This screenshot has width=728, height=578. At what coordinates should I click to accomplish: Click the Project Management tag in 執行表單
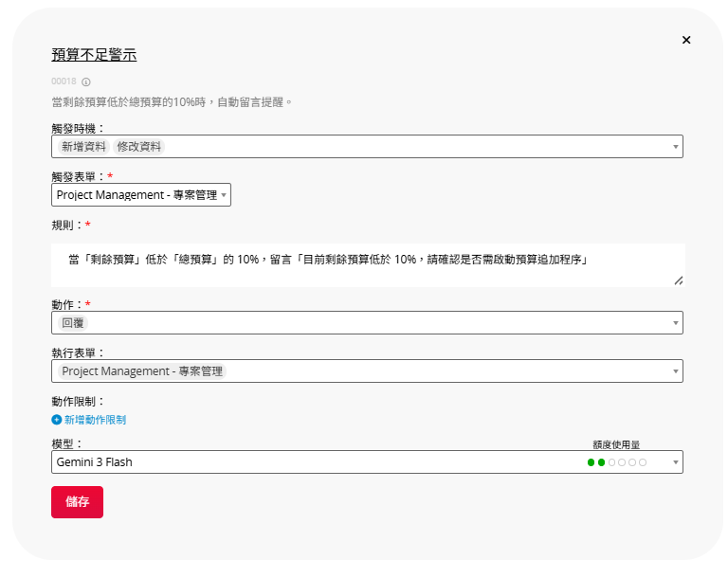[142, 371]
